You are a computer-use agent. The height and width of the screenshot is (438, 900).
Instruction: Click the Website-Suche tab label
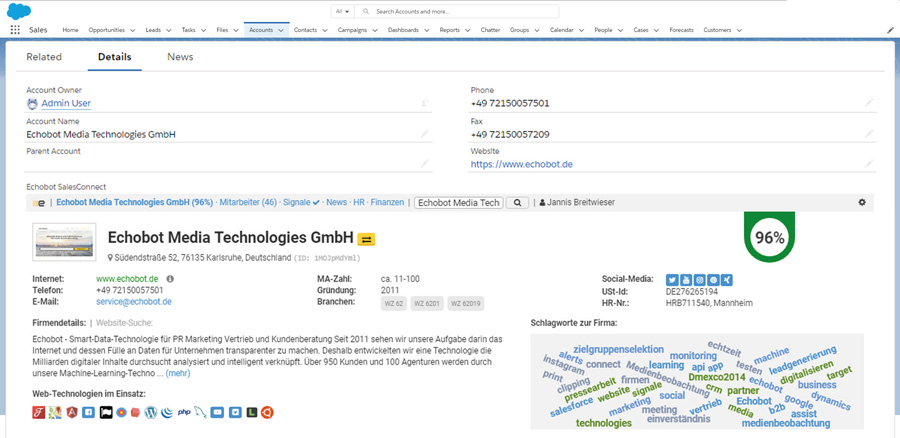[x=125, y=323]
